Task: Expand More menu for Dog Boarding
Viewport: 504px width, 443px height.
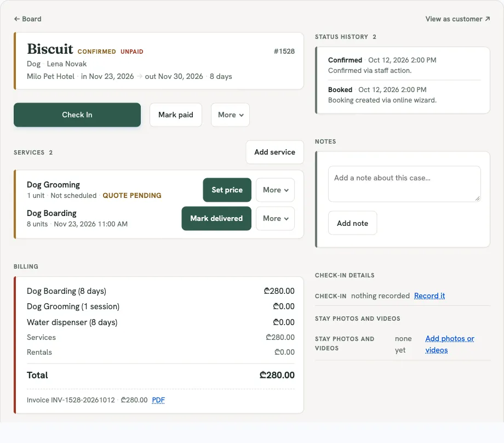Action: click(x=276, y=218)
